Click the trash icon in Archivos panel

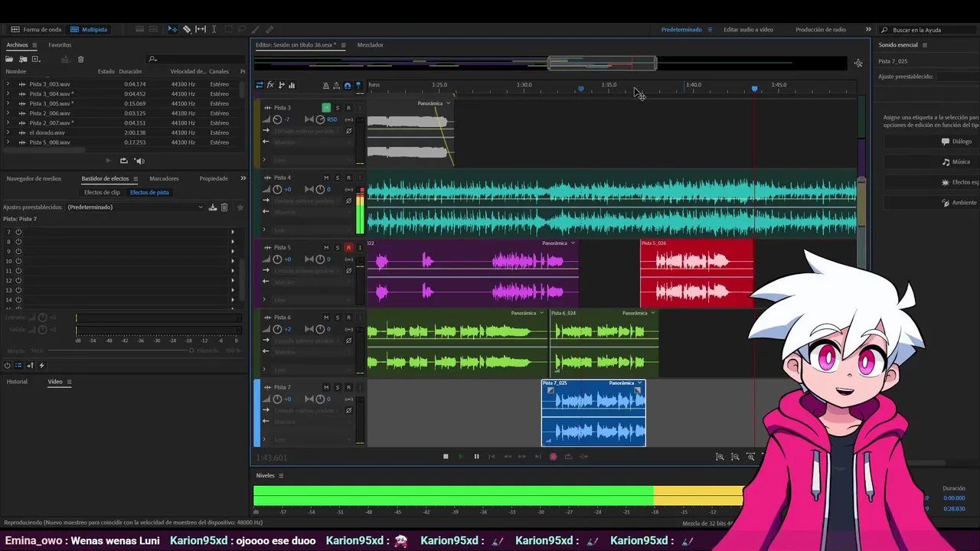[80, 59]
